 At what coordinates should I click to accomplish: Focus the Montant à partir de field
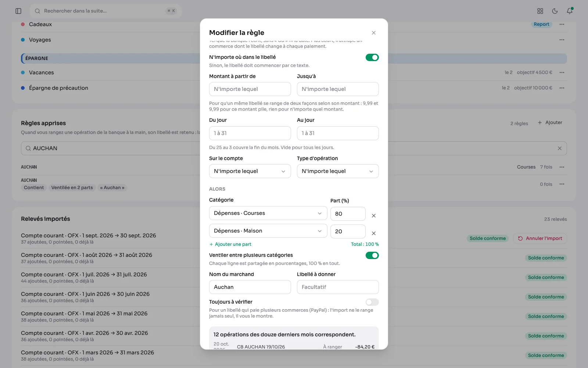[x=250, y=89]
